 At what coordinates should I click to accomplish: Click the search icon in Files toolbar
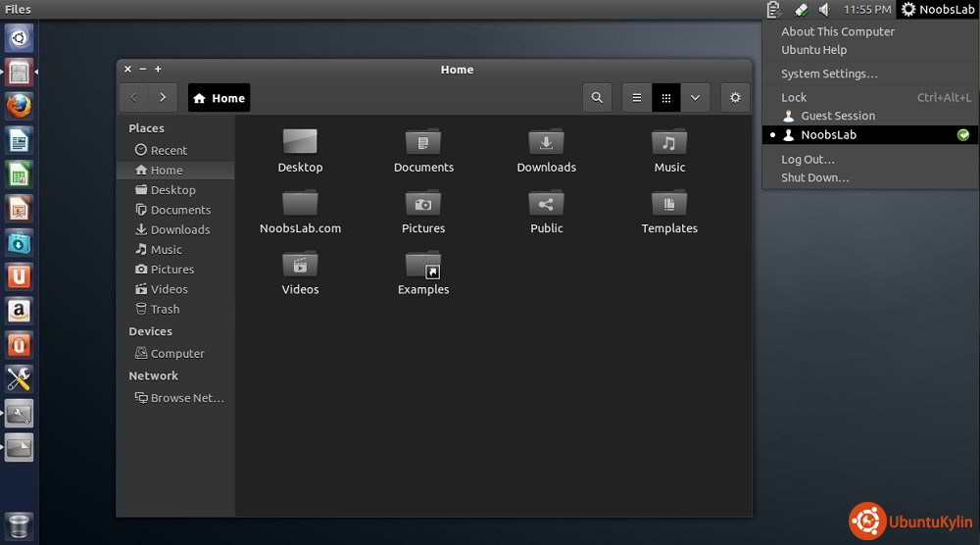click(597, 98)
